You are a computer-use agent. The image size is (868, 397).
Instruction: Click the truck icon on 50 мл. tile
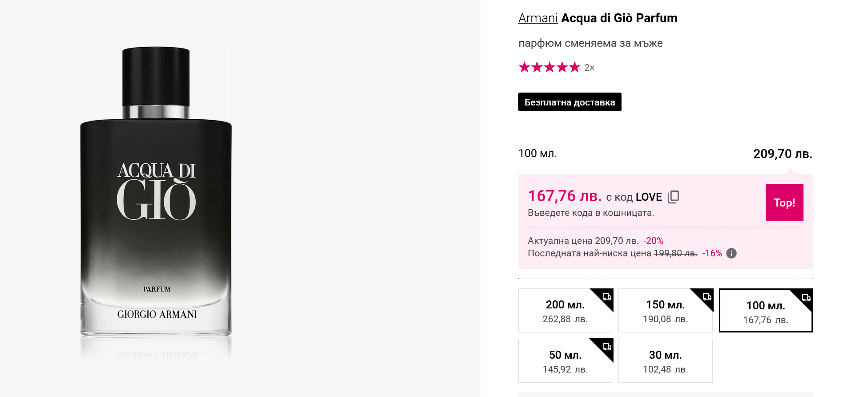(x=607, y=347)
